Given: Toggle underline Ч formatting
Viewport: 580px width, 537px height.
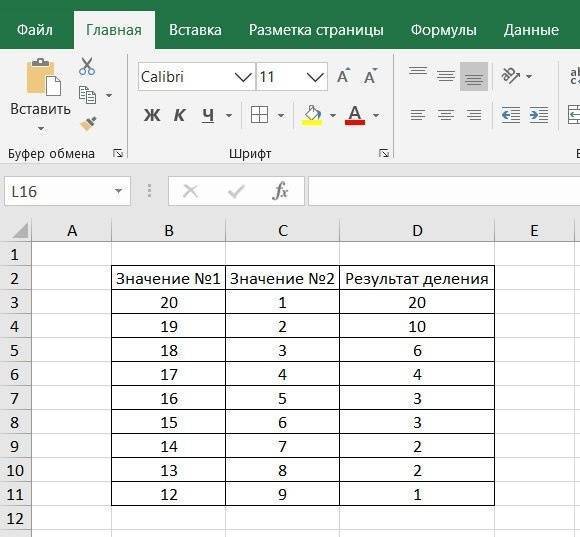Looking at the screenshot, I should (208, 115).
